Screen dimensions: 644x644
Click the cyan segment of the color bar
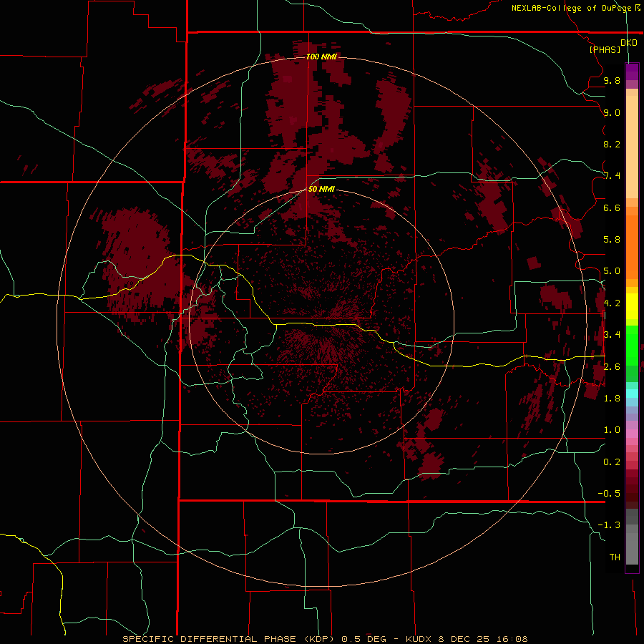tap(632, 394)
